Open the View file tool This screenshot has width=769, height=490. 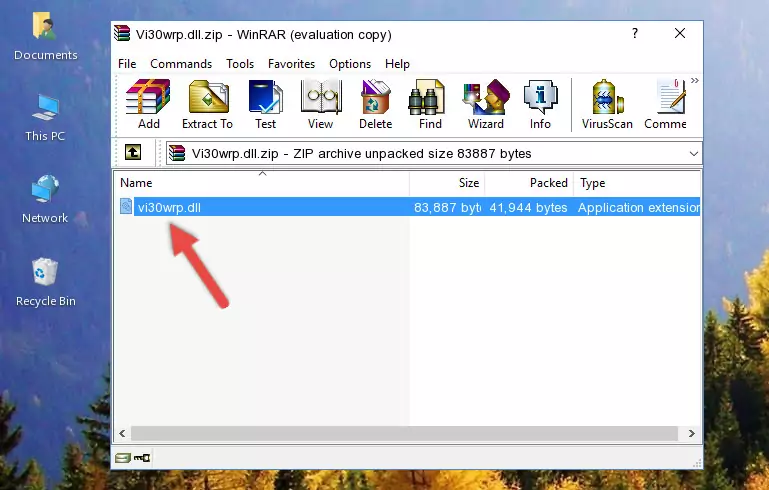click(x=321, y=104)
